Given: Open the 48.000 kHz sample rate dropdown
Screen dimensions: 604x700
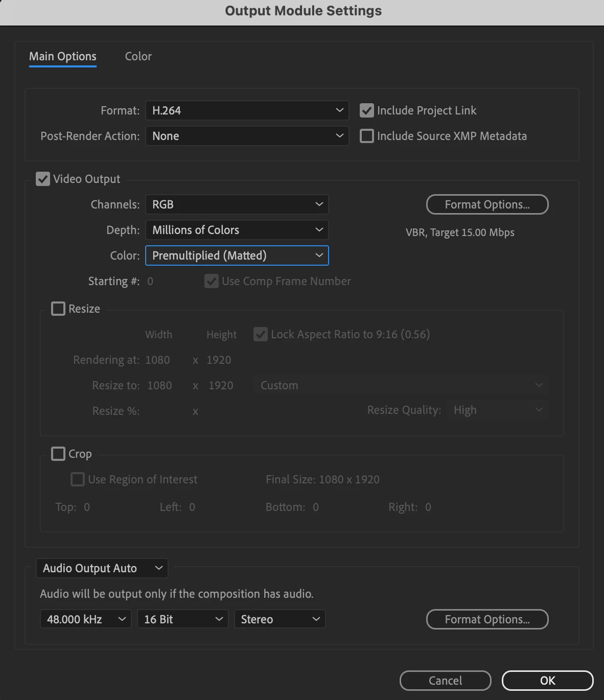Looking at the screenshot, I should (x=85, y=619).
